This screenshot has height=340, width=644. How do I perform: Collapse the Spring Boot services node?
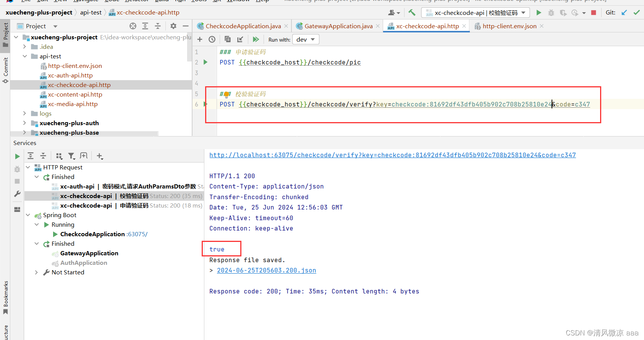coord(28,215)
